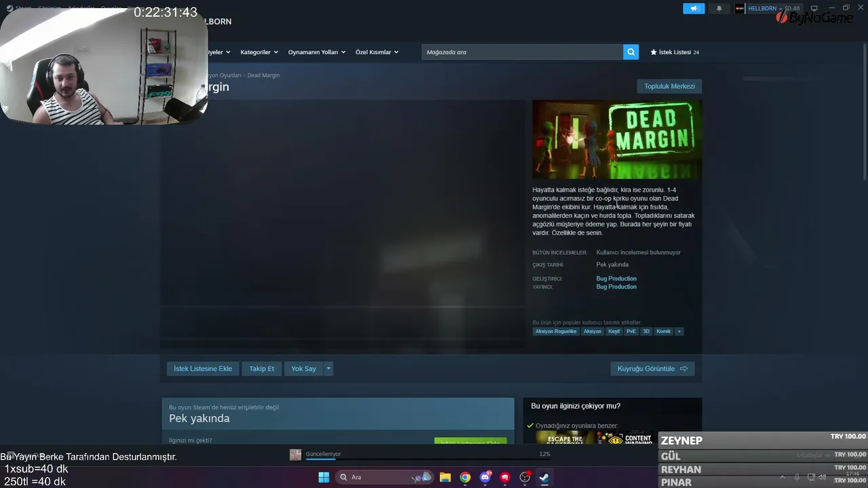Open İstek Listesi wishlist
Screen dimensions: 868x488
[675, 52]
